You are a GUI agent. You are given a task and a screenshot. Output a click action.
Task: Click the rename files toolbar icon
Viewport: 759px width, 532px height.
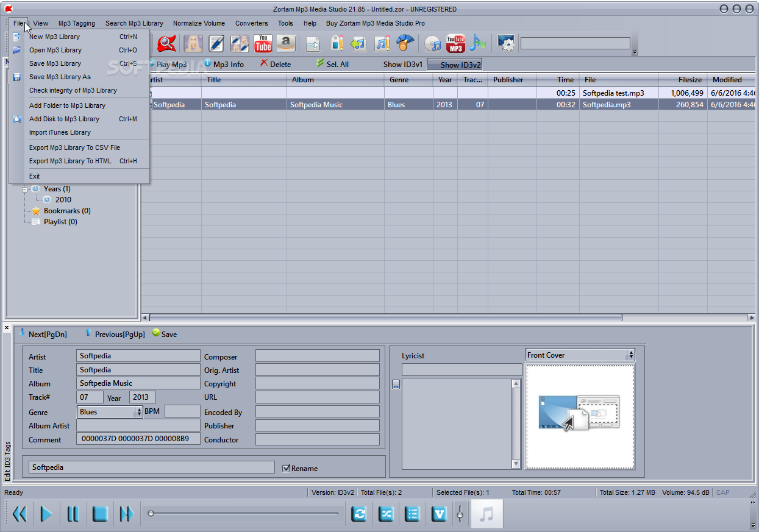pyautogui.click(x=313, y=43)
